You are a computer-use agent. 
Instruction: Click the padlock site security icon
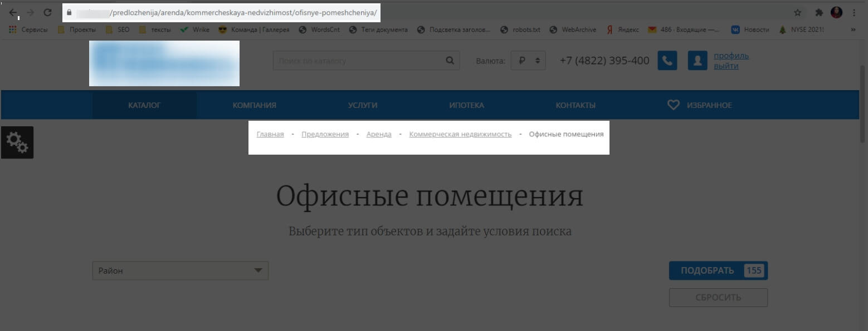pyautogui.click(x=69, y=12)
